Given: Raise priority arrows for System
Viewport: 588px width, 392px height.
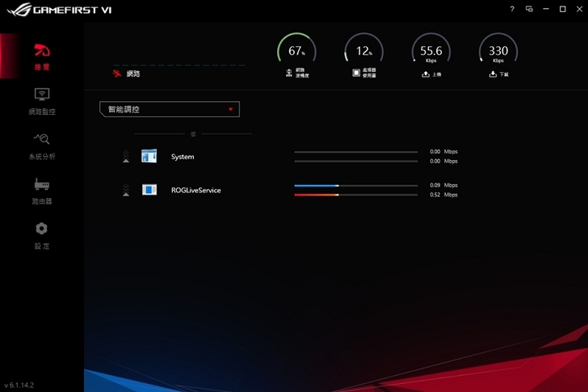Looking at the screenshot, I should tap(125, 157).
